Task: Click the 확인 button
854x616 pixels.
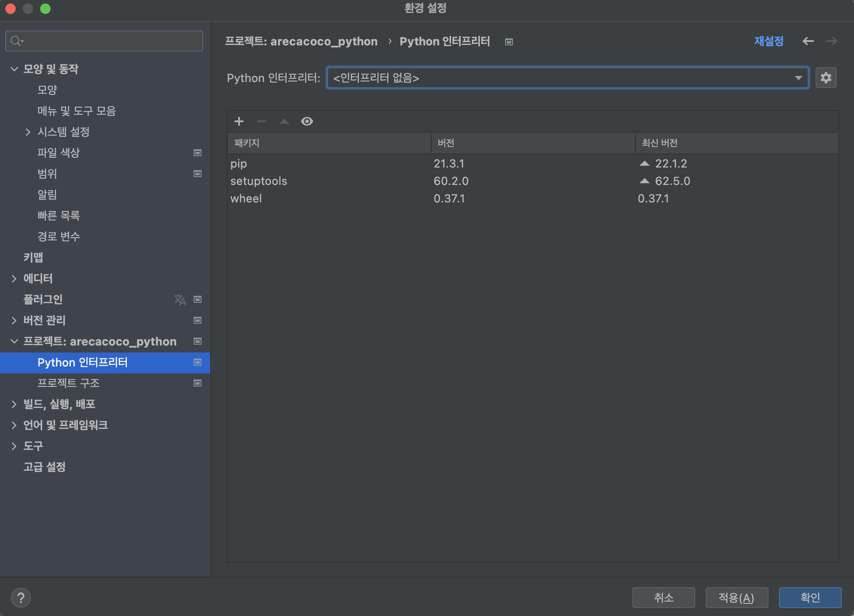Action: click(x=810, y=597)
